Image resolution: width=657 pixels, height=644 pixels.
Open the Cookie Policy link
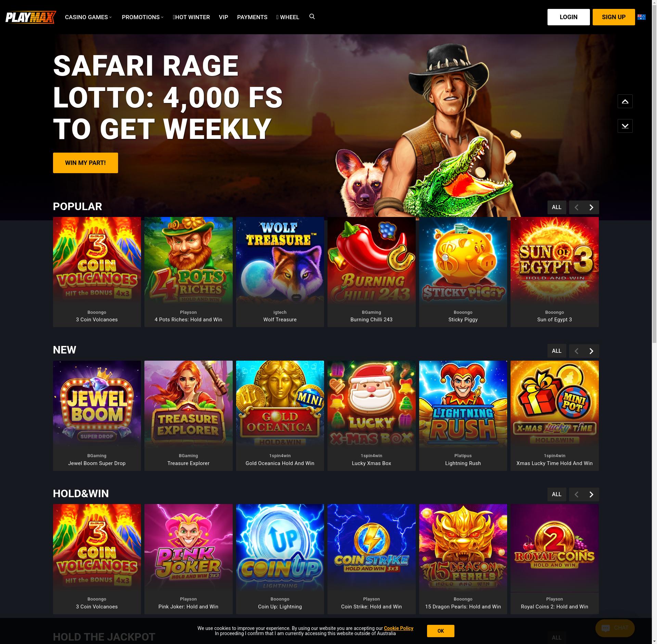coord(399,628)
